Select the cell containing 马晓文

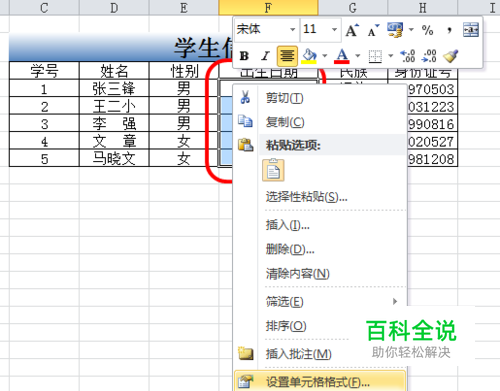(x=114, y=158)
